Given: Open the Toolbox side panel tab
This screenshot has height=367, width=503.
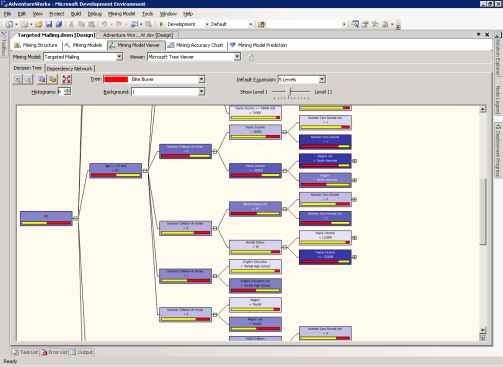Looking at the screenshot, I should click(4, 44).
